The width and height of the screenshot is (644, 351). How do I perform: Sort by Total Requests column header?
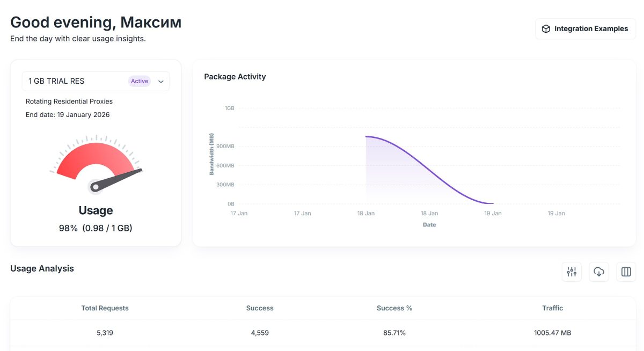click(105, 308)
